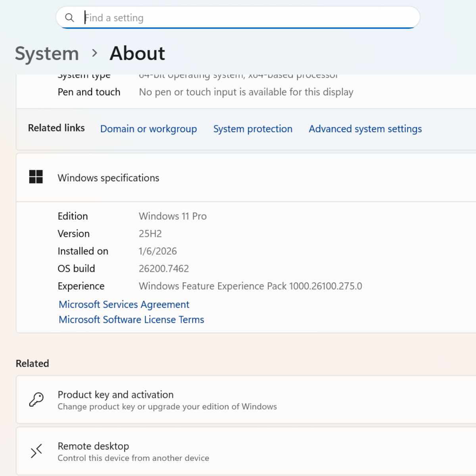476x476 pixels.
Task: Click the product key icon
Action: coord(36,400)
